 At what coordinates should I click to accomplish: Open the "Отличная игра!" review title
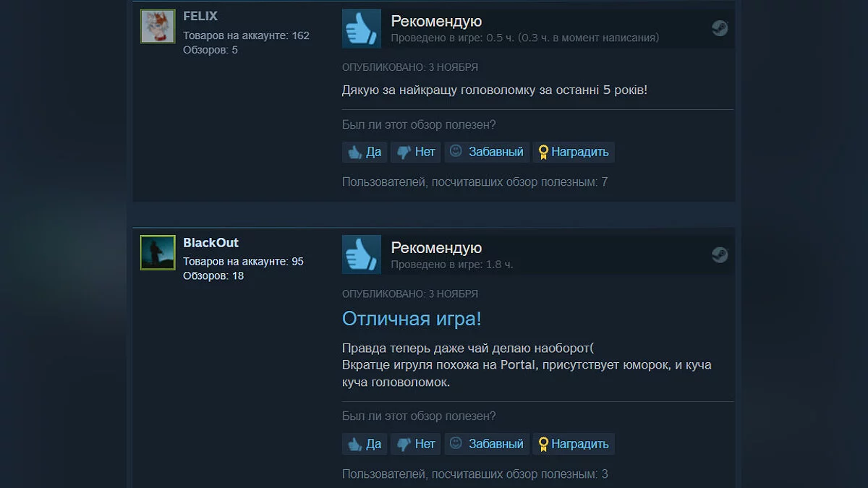pyautogui.click(x=412, y=319)
